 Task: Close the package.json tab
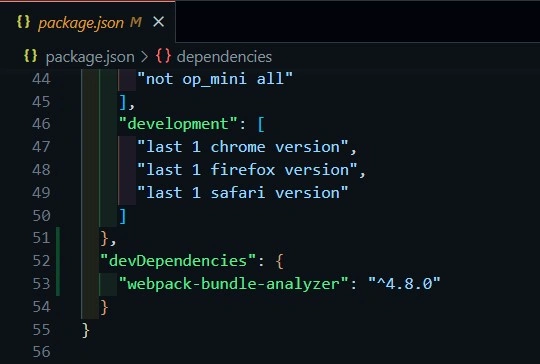tap(158, 22)
